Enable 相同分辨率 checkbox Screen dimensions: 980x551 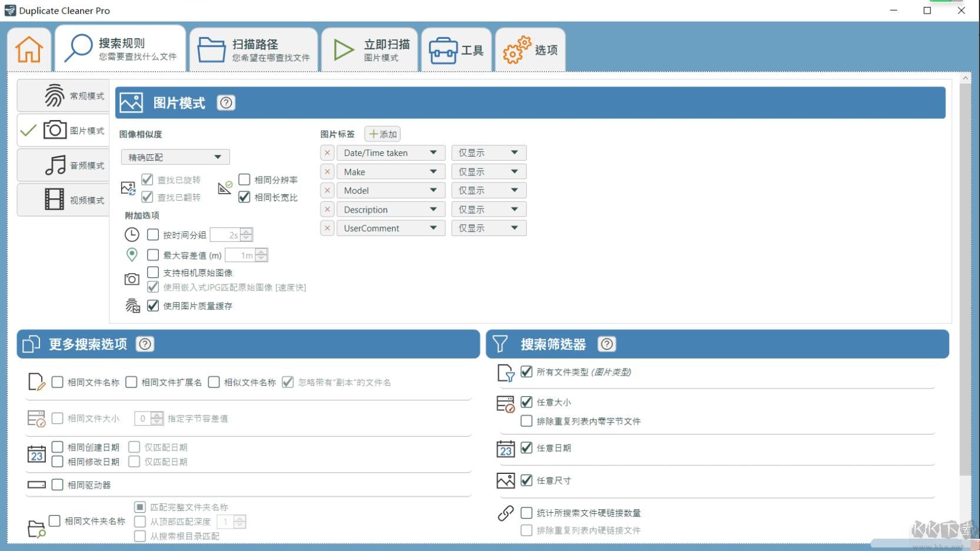pos(244,180)
